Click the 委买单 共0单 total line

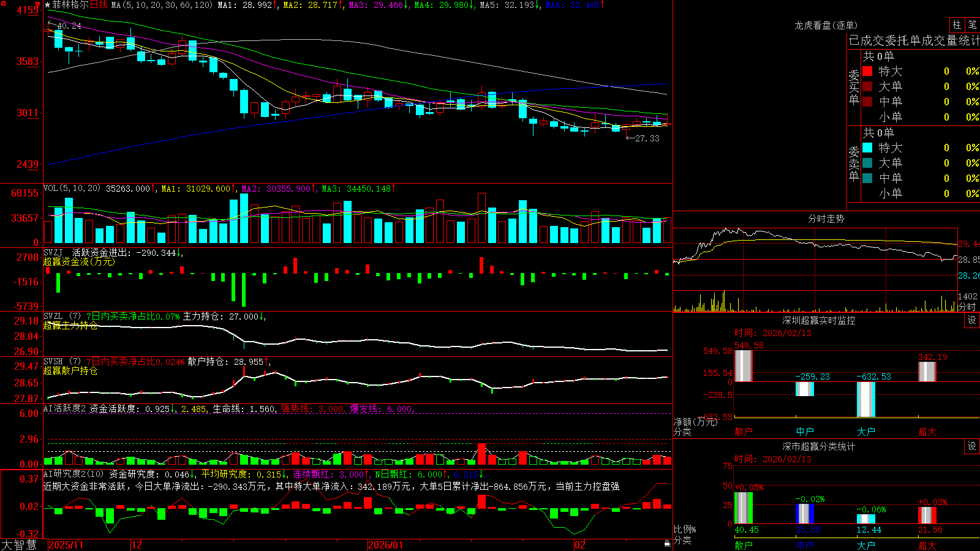878,56
